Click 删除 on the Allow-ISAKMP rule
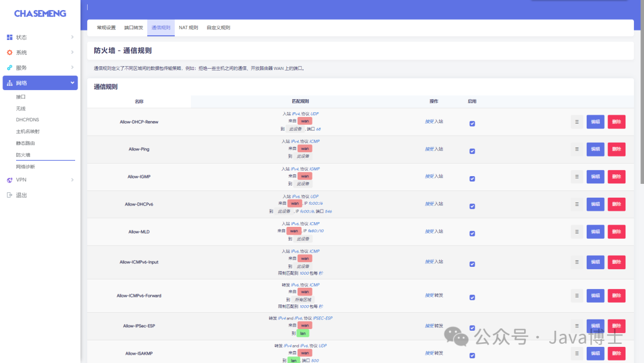 coord(616,353)
